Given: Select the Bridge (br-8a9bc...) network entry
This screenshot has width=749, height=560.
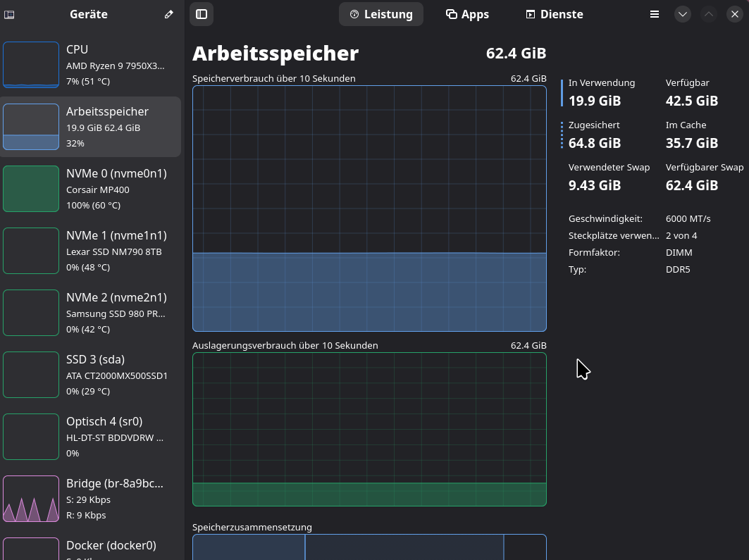Looking at the screenshot, I should [x=91, y=499].
